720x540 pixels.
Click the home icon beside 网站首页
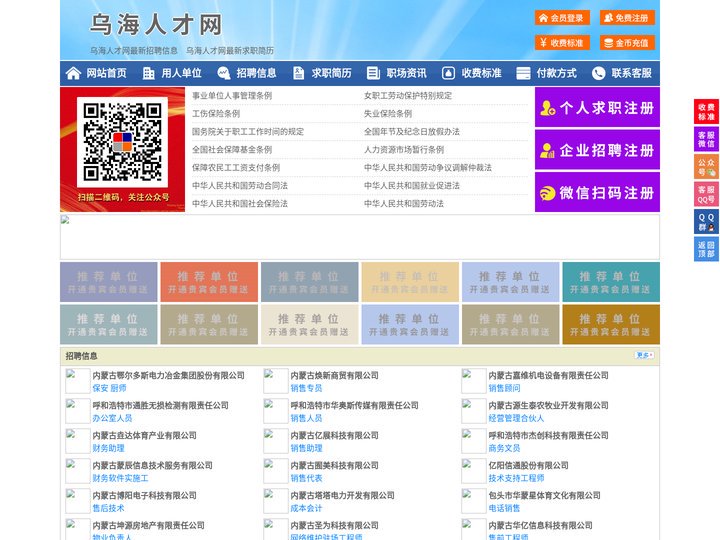tap(73, 73)
